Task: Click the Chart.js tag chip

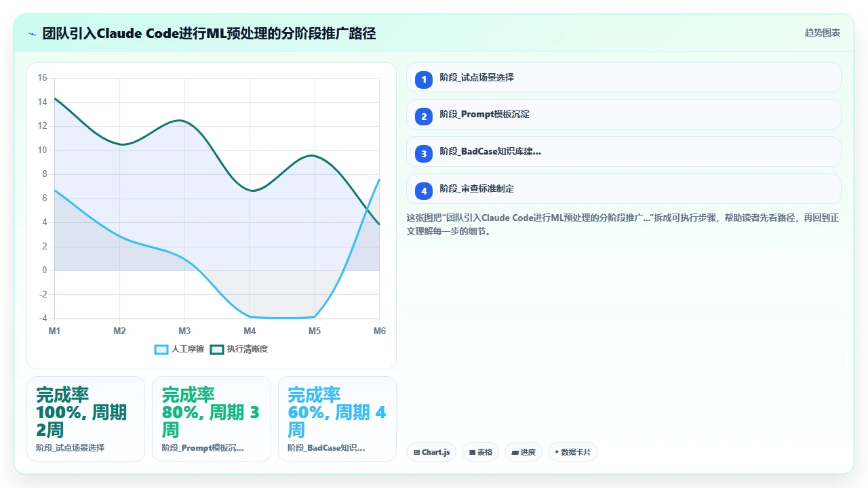Action: 431,452
